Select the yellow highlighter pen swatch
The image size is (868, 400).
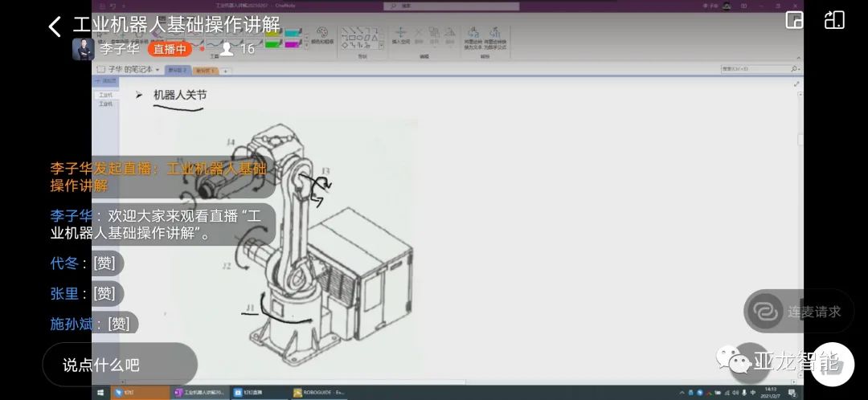point(273,33)
